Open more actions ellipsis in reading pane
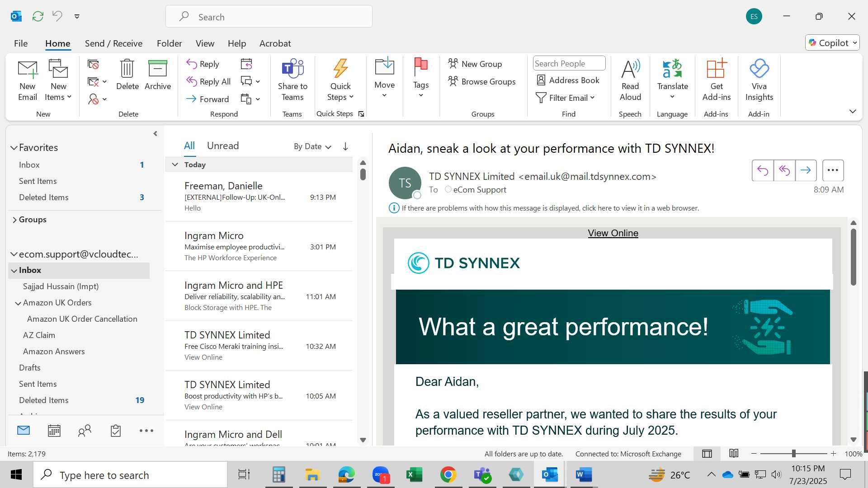This screenshot has width=868, height=488. click(833, 170)
